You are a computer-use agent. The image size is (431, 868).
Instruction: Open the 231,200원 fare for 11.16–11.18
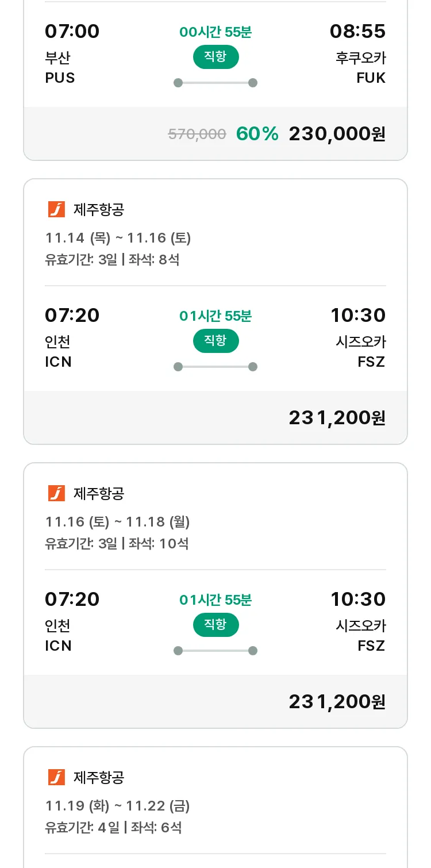tap(337, 702)
